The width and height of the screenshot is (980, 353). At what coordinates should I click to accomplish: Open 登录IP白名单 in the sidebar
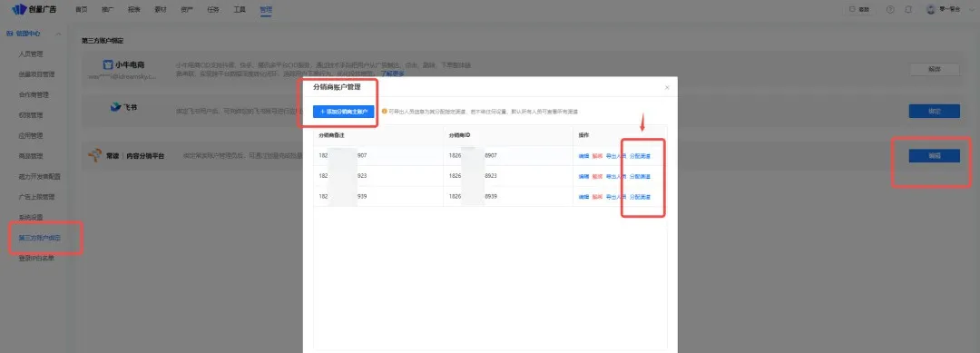click(36, 258)
